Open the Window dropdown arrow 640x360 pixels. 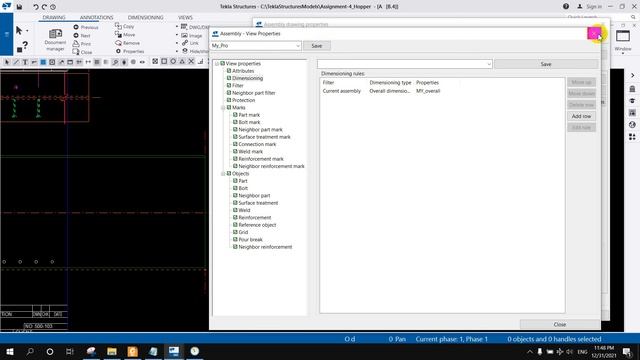pyautogui.click(x=623, y=53)
